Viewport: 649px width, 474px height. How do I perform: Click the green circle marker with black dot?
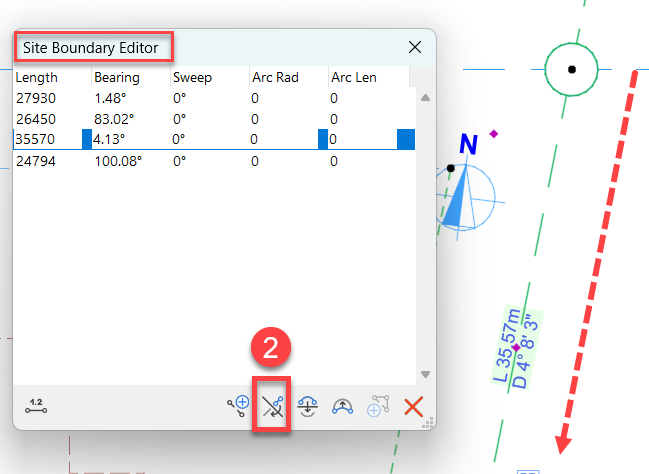click(x=571, y=70)
